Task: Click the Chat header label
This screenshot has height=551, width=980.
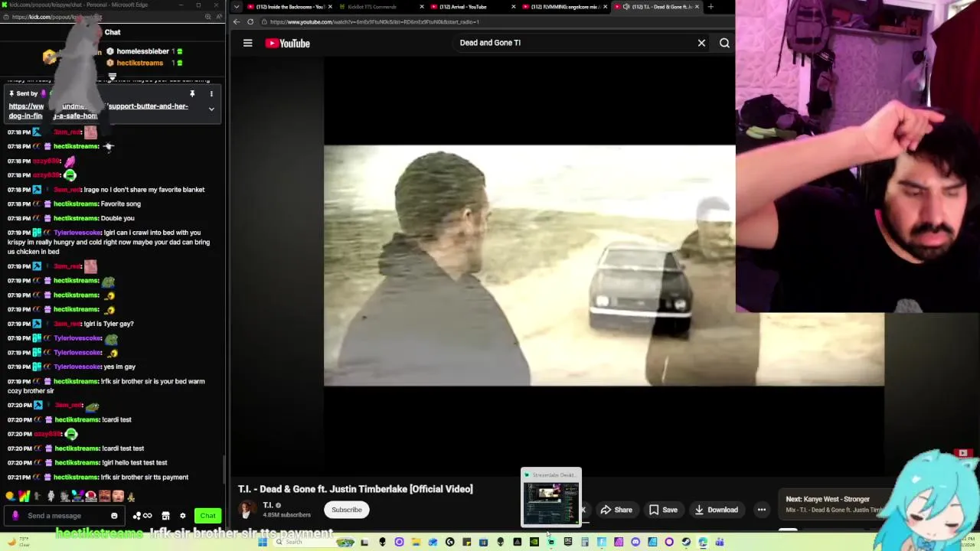Action: 113,32
